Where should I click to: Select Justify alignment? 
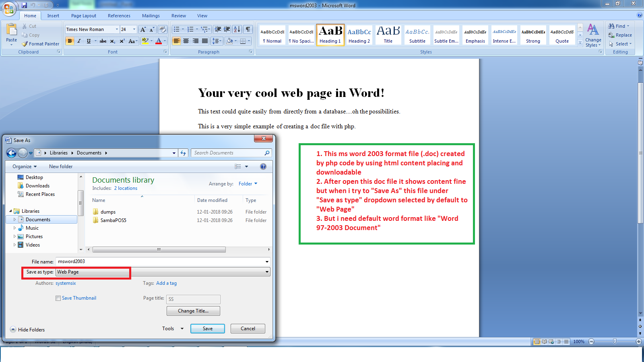205,41
